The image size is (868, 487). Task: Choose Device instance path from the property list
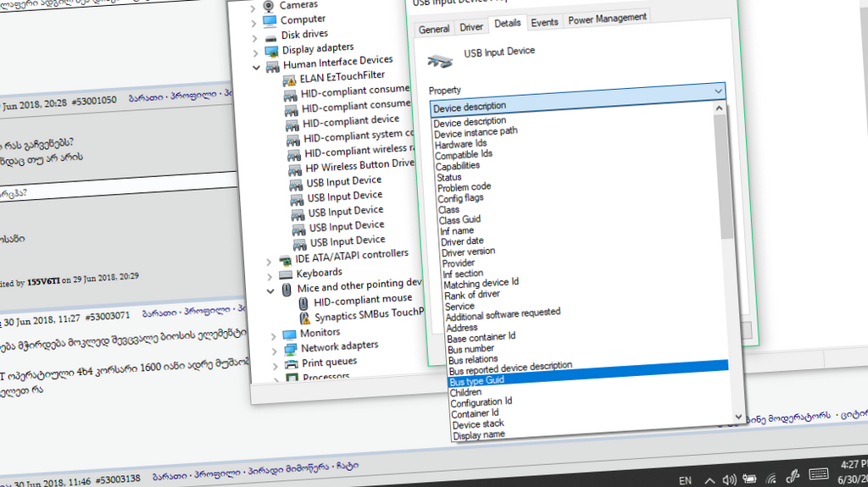pos(476,132)
